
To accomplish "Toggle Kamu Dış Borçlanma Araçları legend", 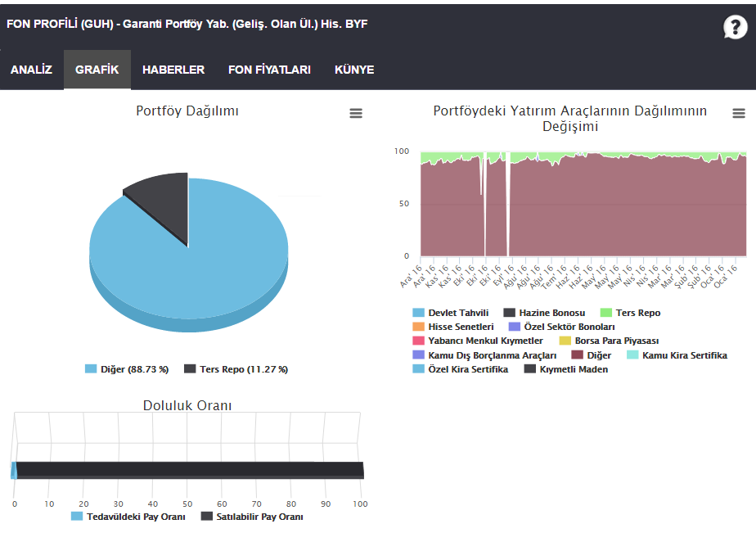I will pyautogui.click(x=484, y=355).
